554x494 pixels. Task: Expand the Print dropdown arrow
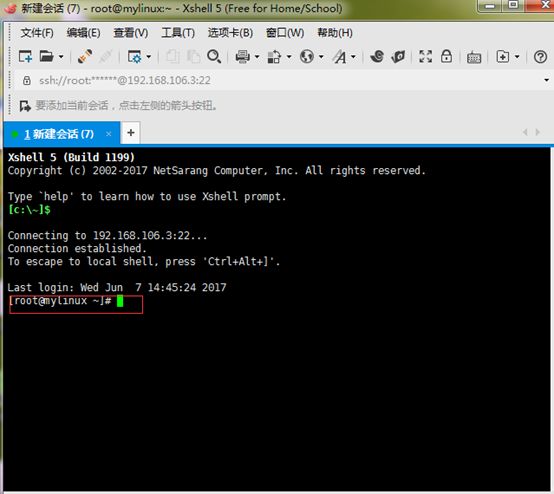point(257,57)
